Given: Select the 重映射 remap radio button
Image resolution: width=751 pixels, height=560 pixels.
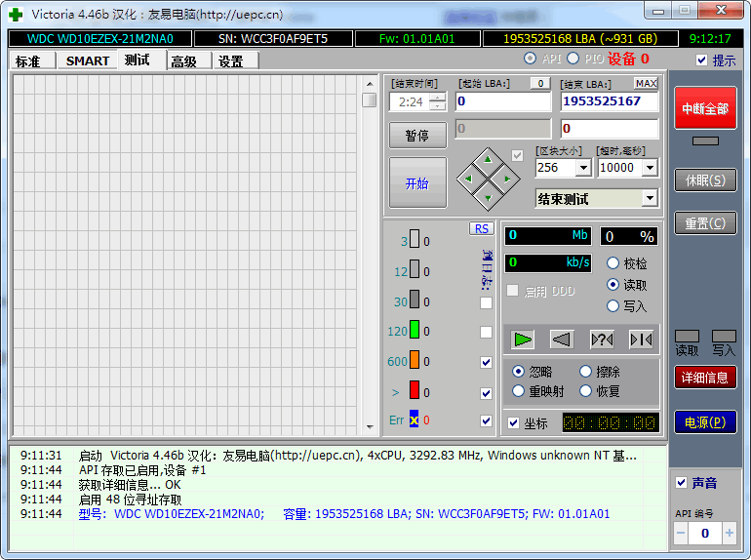Looking at the screenshot, I should 518,391.
